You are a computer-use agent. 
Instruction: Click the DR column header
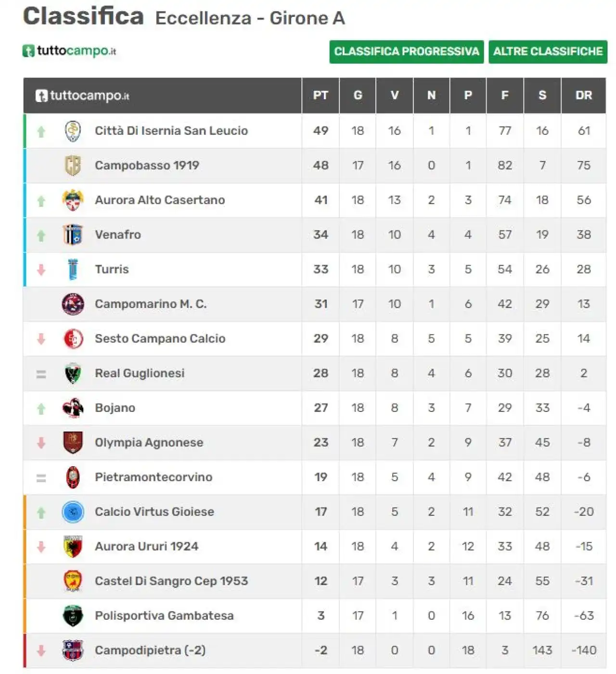[583, 95]
